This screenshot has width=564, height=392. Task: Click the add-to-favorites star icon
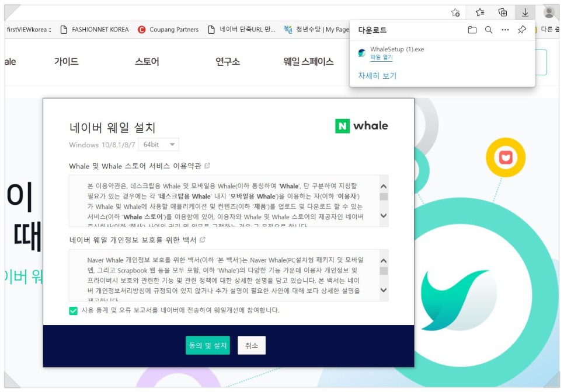point(455,13)
